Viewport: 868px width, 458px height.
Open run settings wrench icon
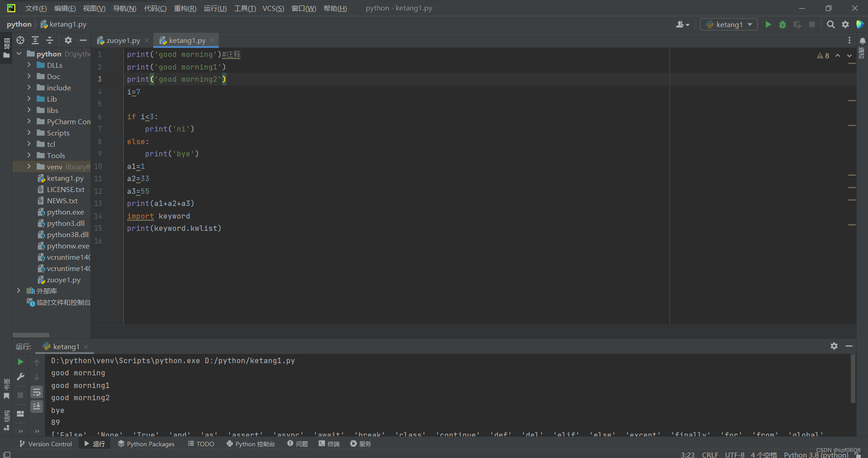(x=20, y=377)
